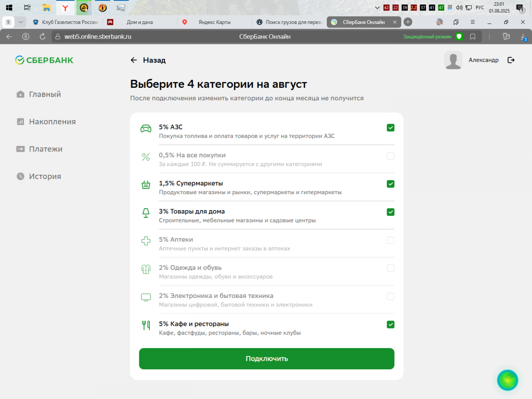Viewport: 532px width, 399px height.
Task: Uncheck the 5% АЗС category
Action: 391,128
